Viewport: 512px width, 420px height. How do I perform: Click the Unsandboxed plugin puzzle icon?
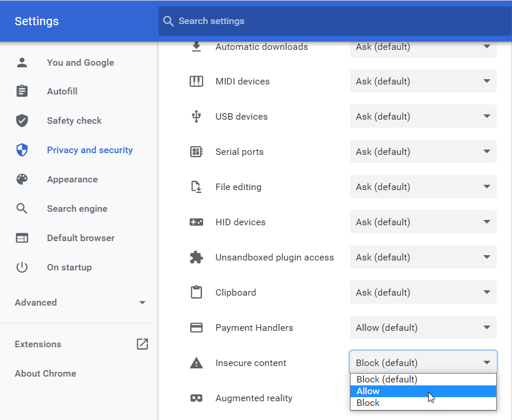coord(196,258)
